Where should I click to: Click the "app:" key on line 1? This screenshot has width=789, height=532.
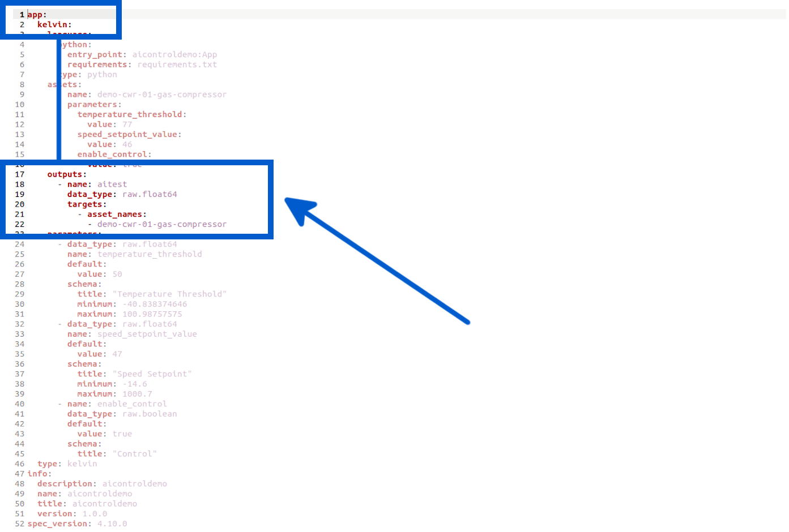pos(35,14)
